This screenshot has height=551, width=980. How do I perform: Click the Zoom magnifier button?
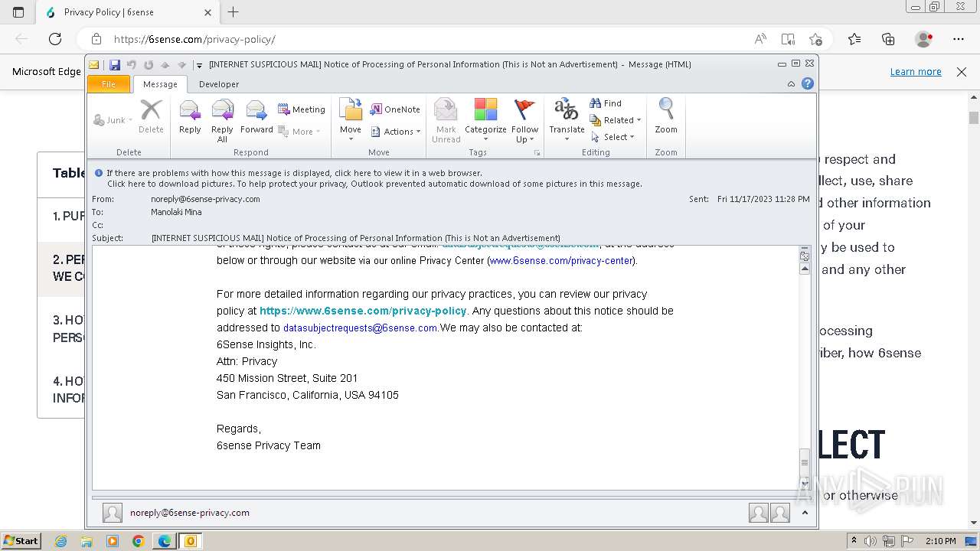coord(666,116)
